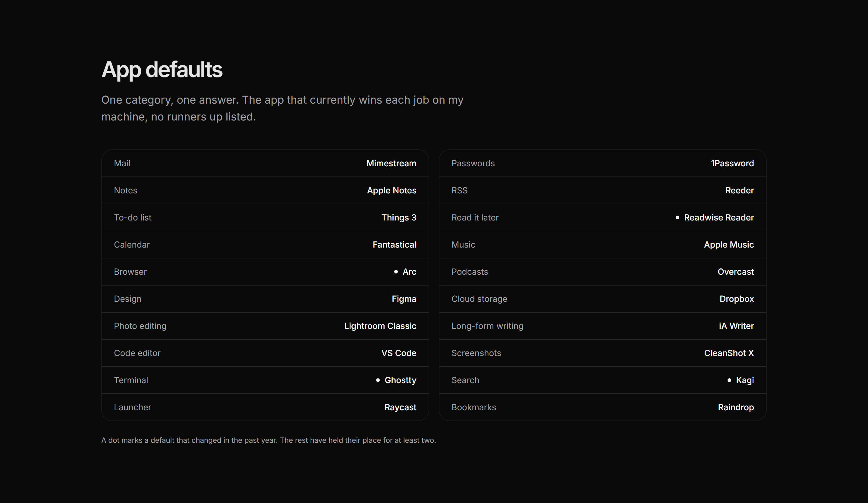Screen dimensions: 868x503
Task: Click the Apple Music value
Action: click(729, 245)
